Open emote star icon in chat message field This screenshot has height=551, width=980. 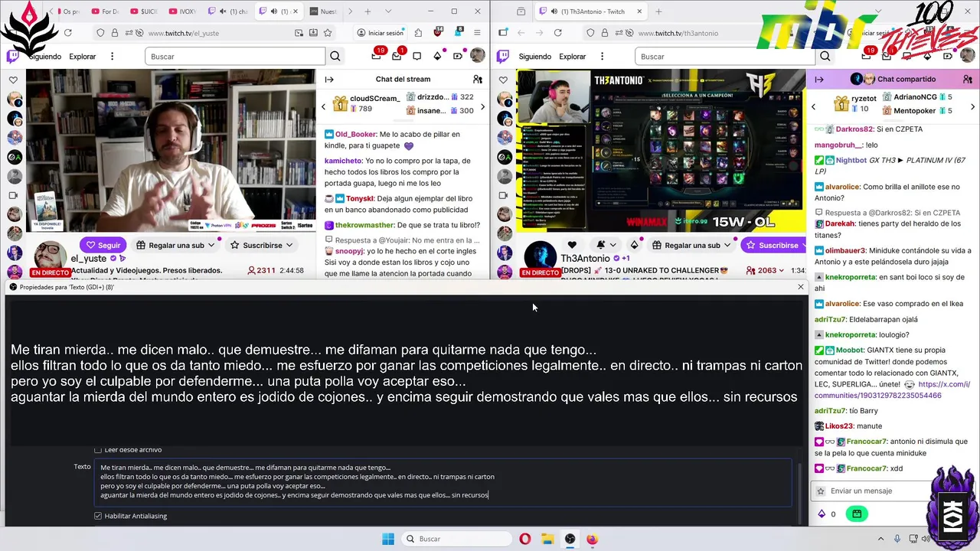pyautogui.click(x=821, y=491)
